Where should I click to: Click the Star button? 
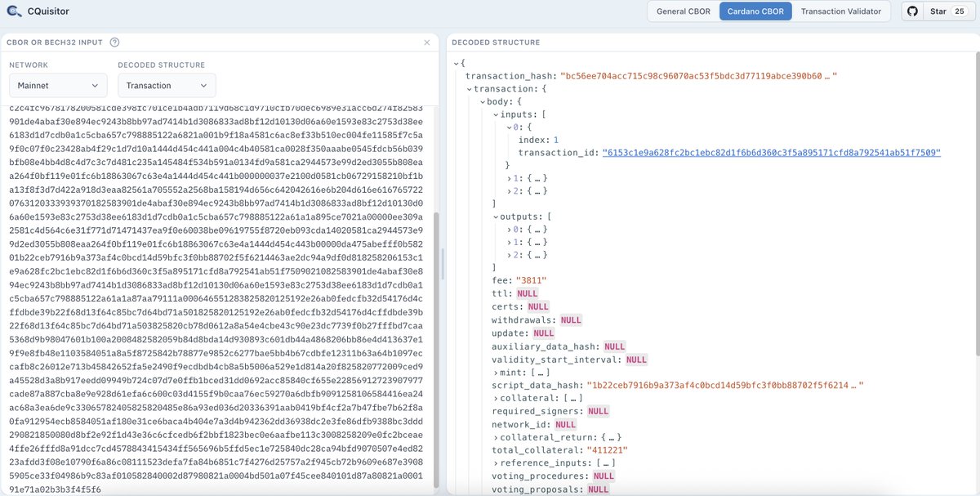[x=938, y=11]
